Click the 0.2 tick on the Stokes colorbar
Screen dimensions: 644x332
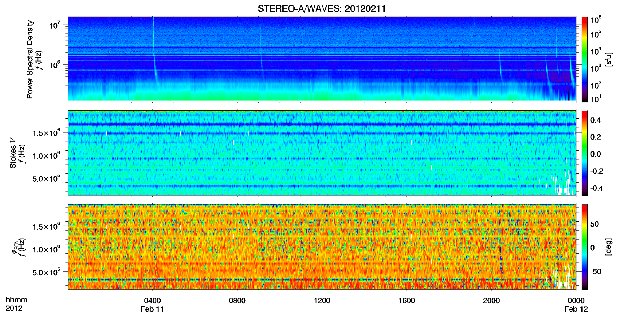(595, 137)
